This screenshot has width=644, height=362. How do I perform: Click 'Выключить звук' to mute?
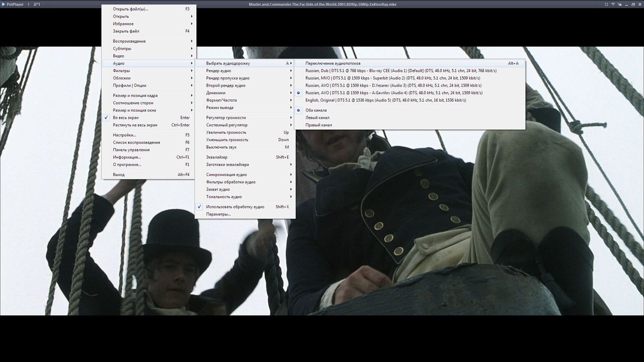coord(245,147)
